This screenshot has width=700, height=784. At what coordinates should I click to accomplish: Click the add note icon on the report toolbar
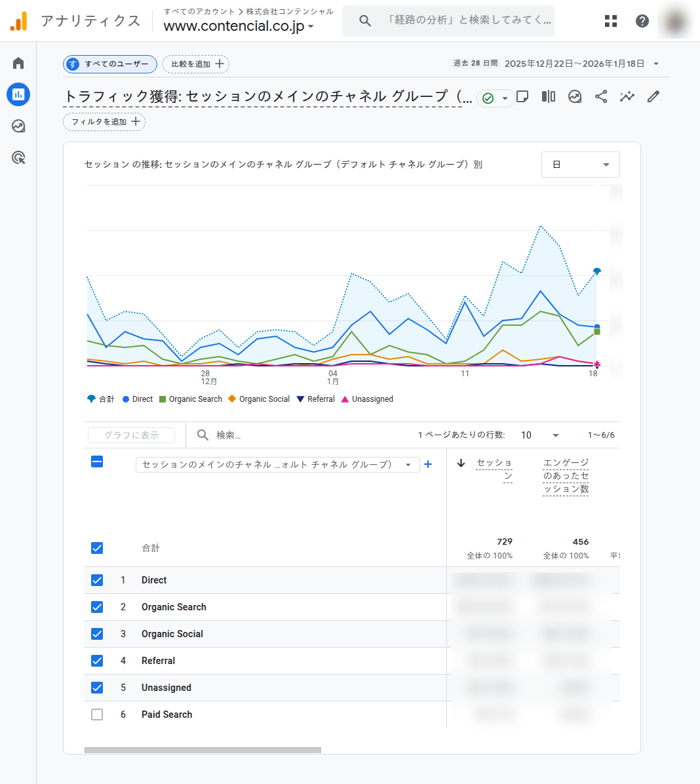522,96
